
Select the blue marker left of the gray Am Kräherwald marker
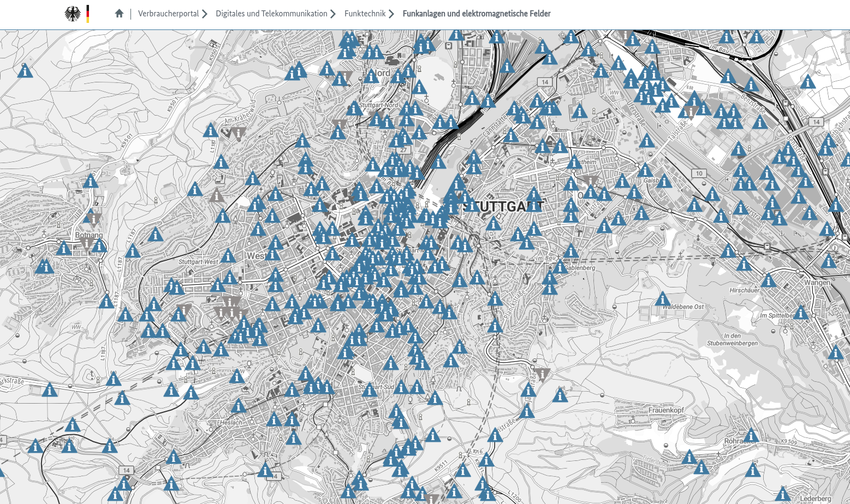point(211,130)
